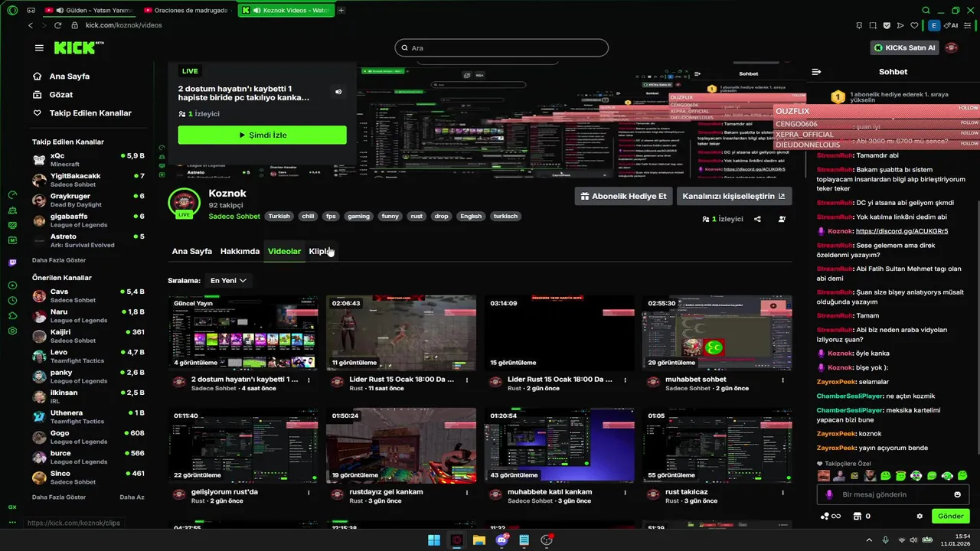Open the emoji picker in chat input
This screenshot has height=551, width=980.
click(x=957, y=494)
